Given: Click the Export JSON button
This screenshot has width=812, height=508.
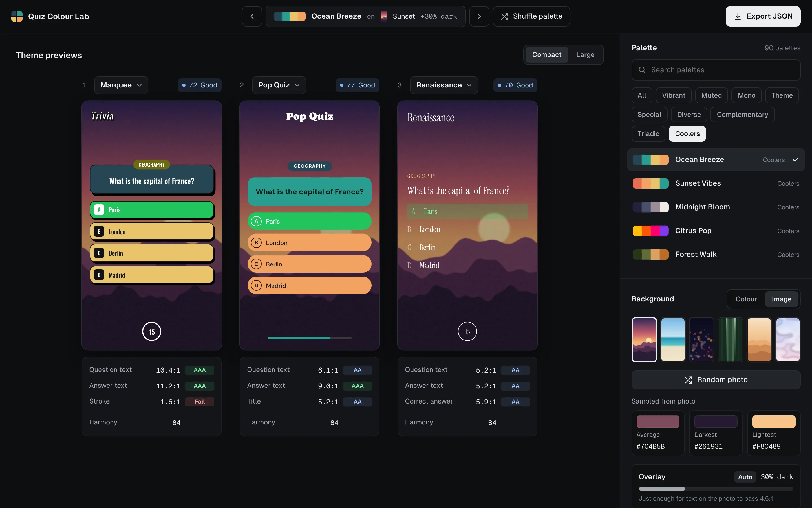Looking at the screenshot, I should pyautogui.click(x=763, y=16).
